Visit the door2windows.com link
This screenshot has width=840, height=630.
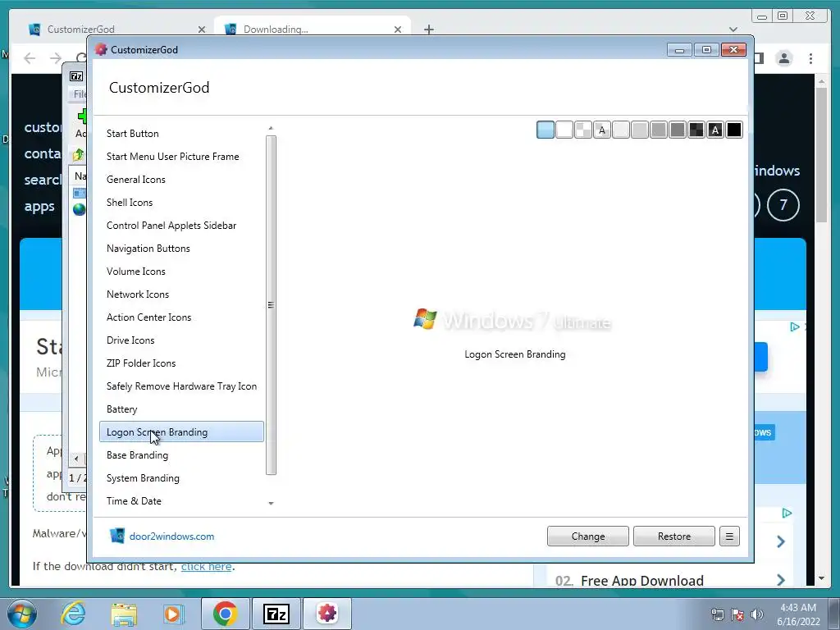171,536
